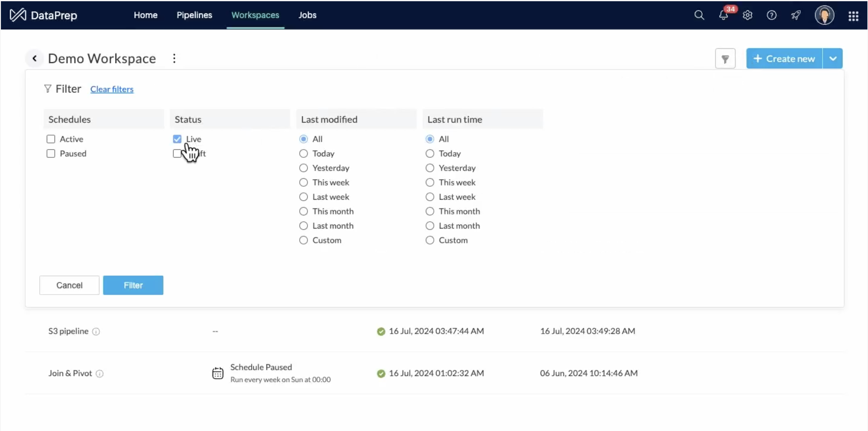This screenshot has width=868, height=431.
Task: Open the Jobs tab
Action: [x=307, y=15]
